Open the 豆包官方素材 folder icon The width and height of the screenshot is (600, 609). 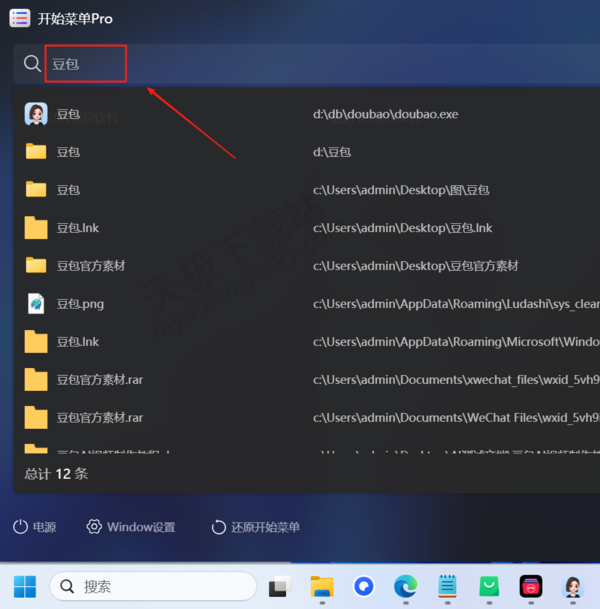point(36,266)
